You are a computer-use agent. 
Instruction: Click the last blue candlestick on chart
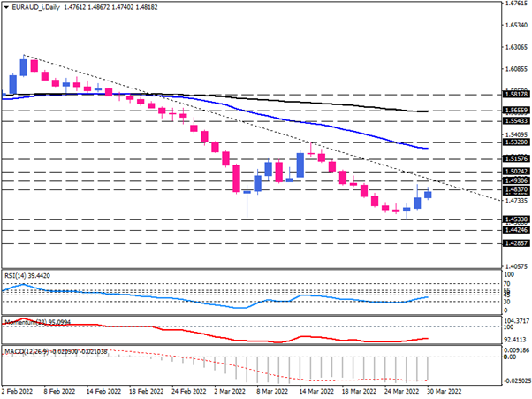pos(429,195)
